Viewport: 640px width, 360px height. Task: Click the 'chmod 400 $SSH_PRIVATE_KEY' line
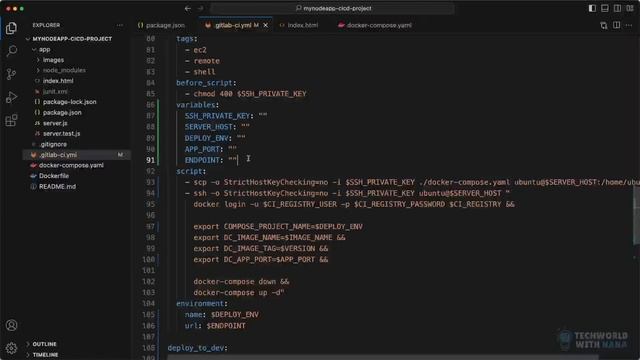pos(249,94)
